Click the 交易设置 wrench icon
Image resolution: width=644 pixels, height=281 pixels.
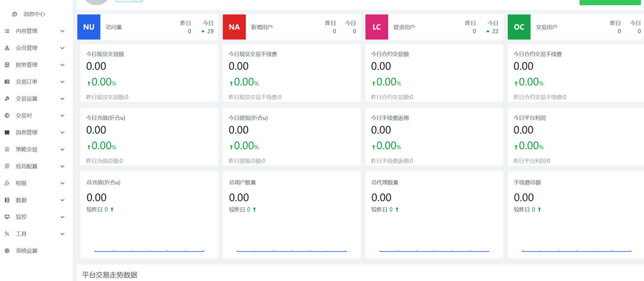point(7,99)
